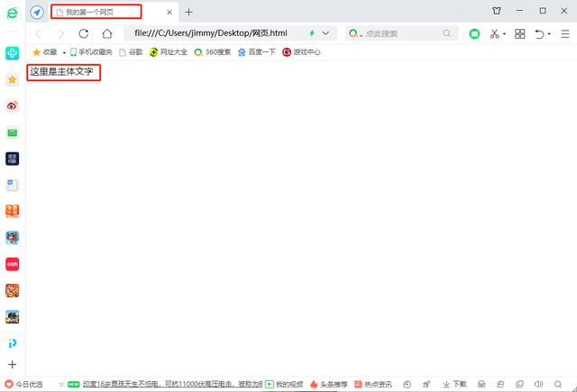Click the 360 browser logo icon
577x392 pixels.
click(x=12, y=13)
